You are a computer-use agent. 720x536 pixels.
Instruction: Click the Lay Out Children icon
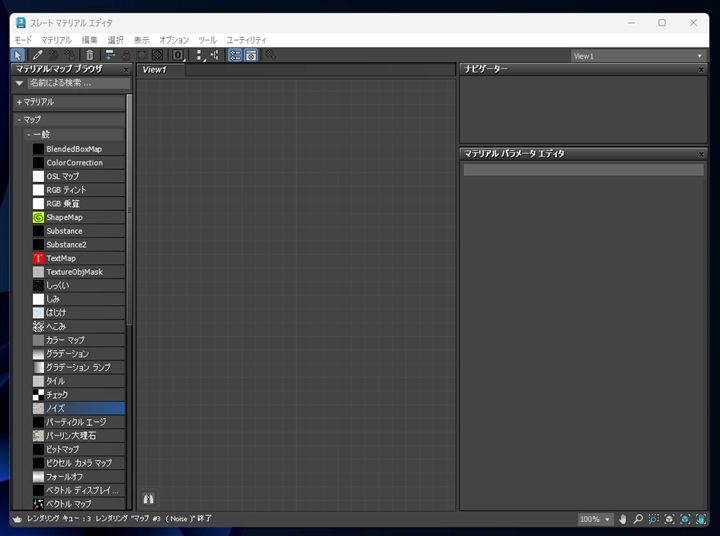[214, 56]
